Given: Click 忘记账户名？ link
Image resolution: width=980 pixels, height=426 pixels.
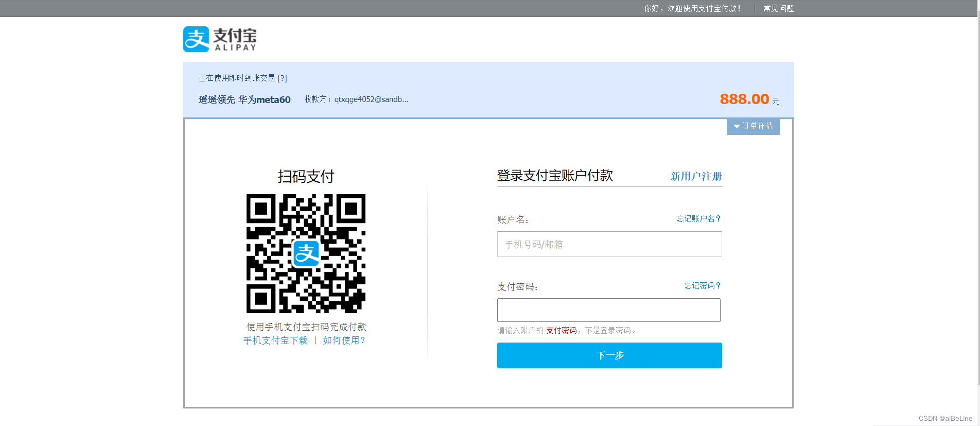Looking at the screenshot, I should (x=698, y=218).
